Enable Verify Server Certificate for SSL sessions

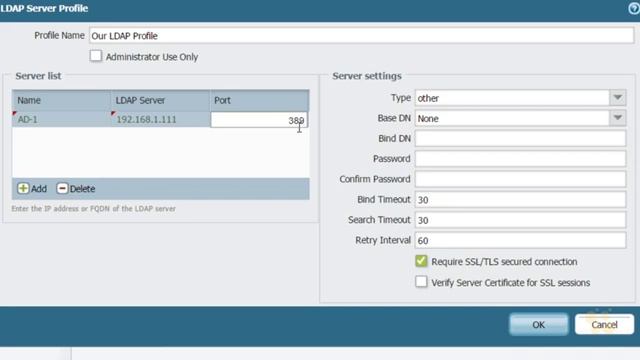pos(421,282)
